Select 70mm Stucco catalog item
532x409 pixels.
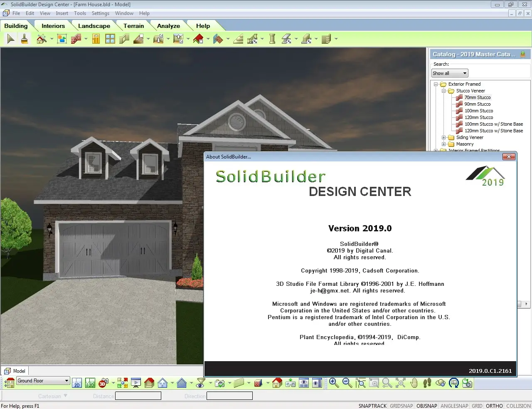[478, 97]
